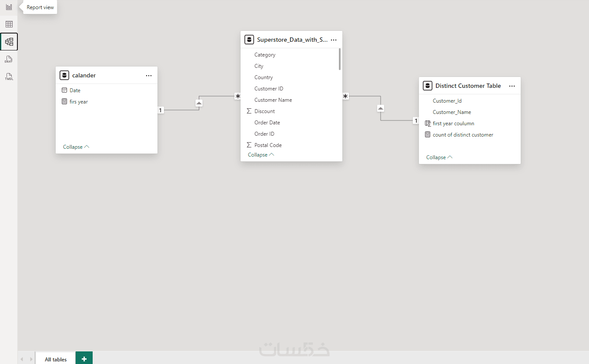Add a new layout tab

click(84, 359)
